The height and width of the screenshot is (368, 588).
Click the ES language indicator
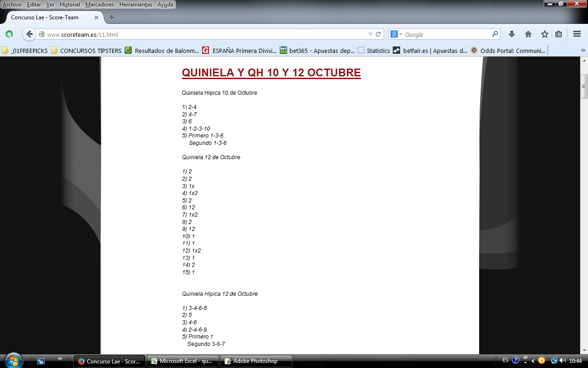click(x=505, y=360)
